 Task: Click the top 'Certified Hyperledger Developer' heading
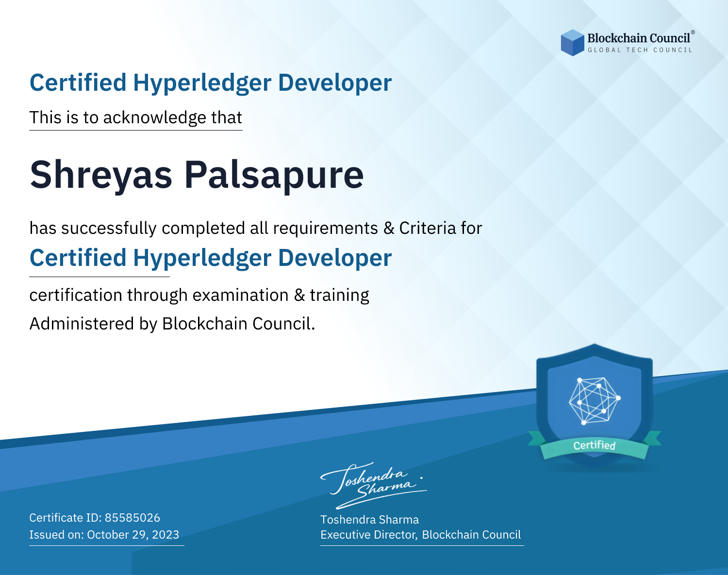(211, 83)
